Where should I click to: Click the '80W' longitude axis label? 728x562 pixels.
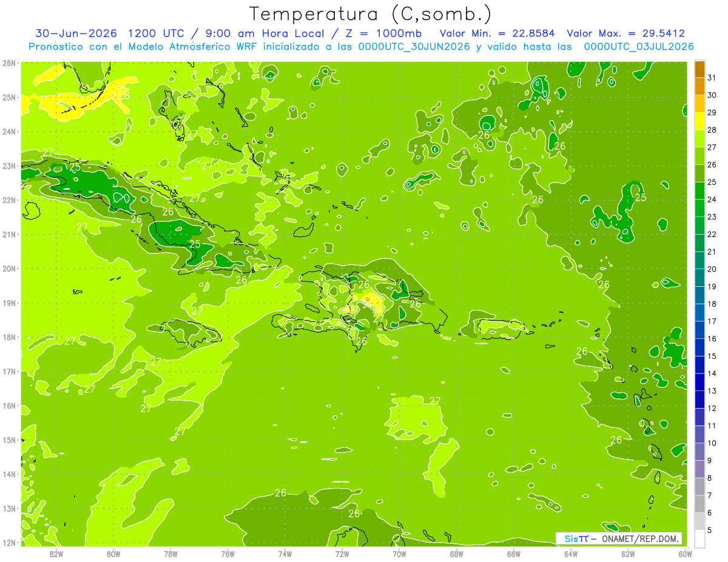pyautogui.click(x=113, y=554)
